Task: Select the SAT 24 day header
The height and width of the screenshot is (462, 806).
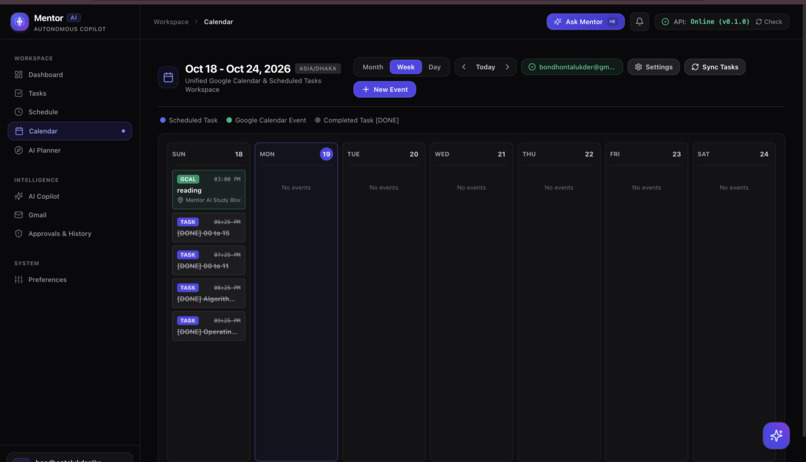Action: pyautogui.click(x=733, y=154)
